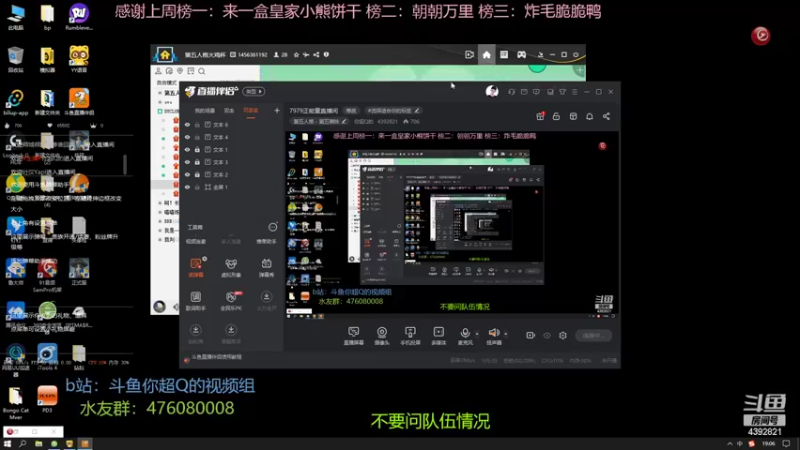Open the layout icon in the top-right toolbar
Viewport: 800px width, 450px height.
(573, 116)
